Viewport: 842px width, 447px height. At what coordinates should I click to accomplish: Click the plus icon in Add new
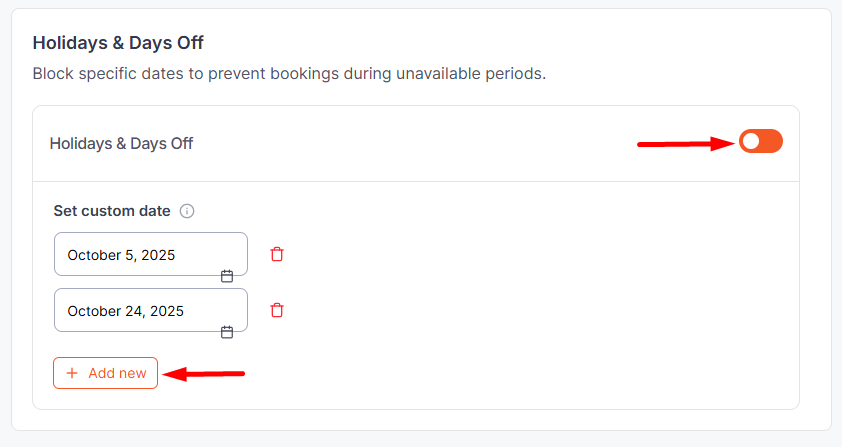pyautogui.click(x=72, y=373)
